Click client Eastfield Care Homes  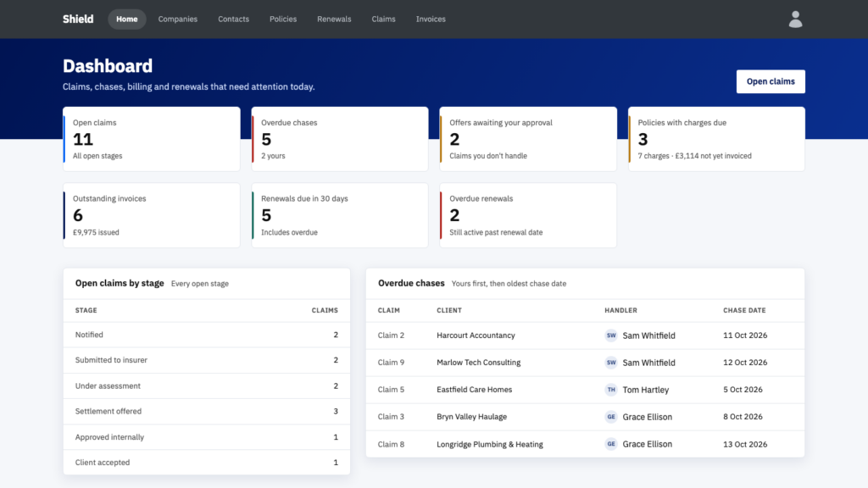[x=475, y=390]
